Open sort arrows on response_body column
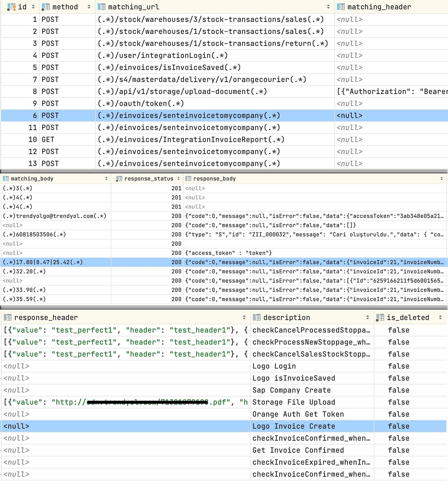This screenshot has width=448, height=486. tap(442, 179)
